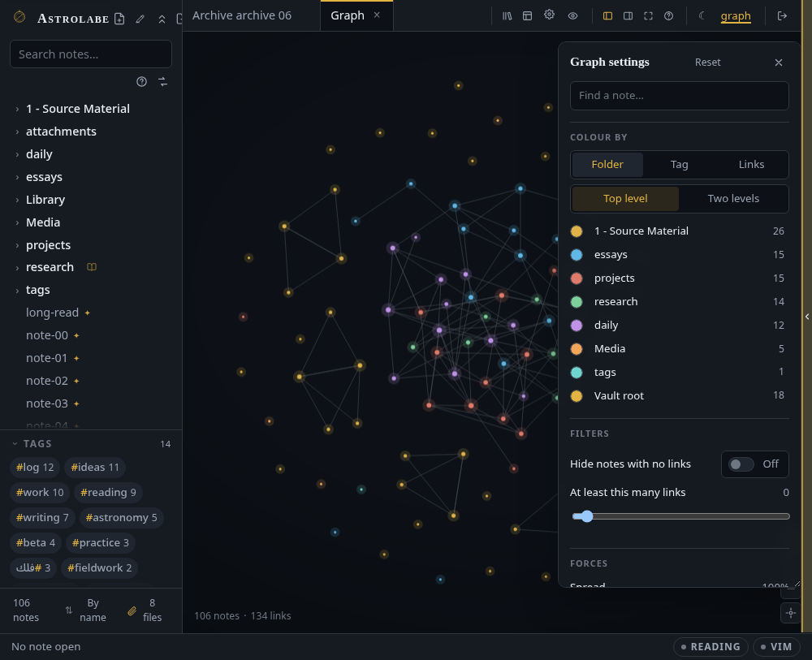This screenshot has height=660, width=812.
Task: Click the essays blue colour swatch
Action: tap(577, 255)
